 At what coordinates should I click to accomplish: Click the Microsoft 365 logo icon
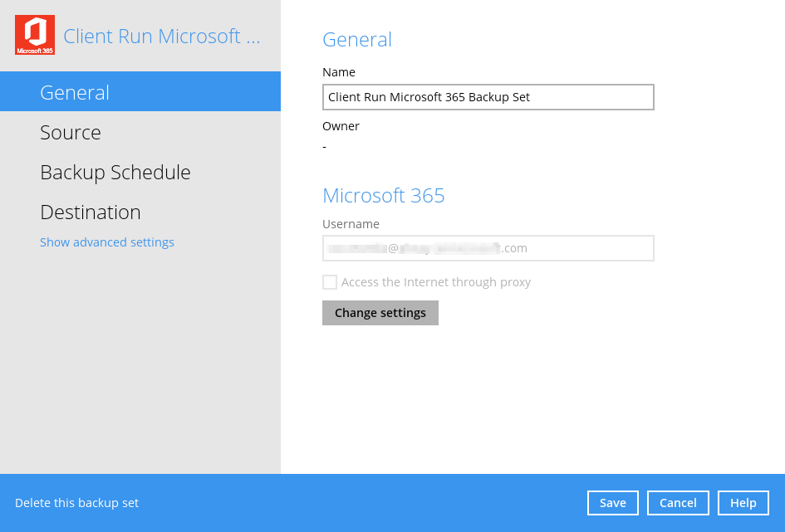point(35,35)
